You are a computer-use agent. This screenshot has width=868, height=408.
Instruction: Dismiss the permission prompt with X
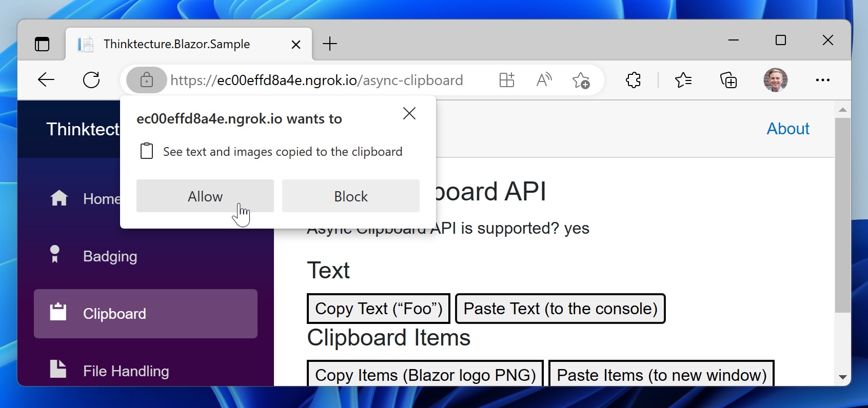(x=409, y=113)
